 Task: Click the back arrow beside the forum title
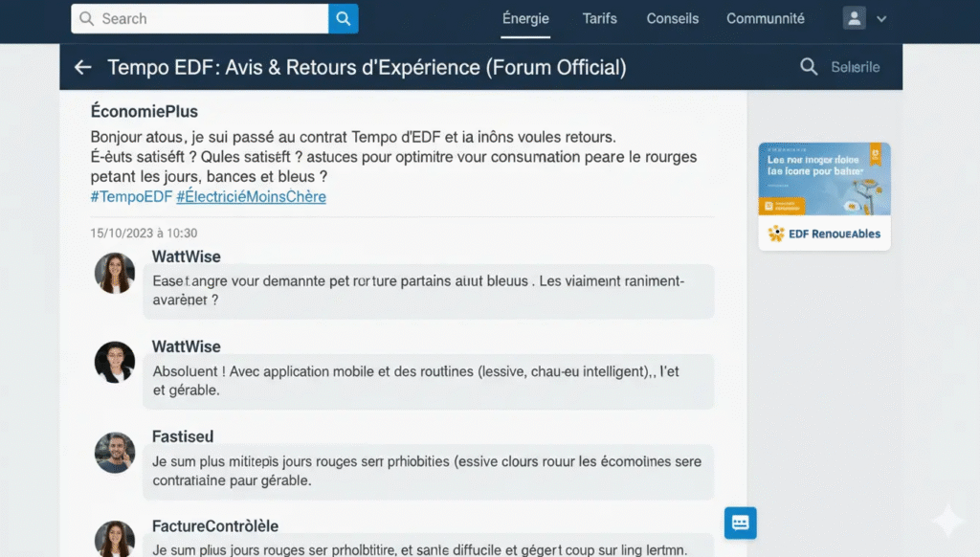tap(82, 67)
